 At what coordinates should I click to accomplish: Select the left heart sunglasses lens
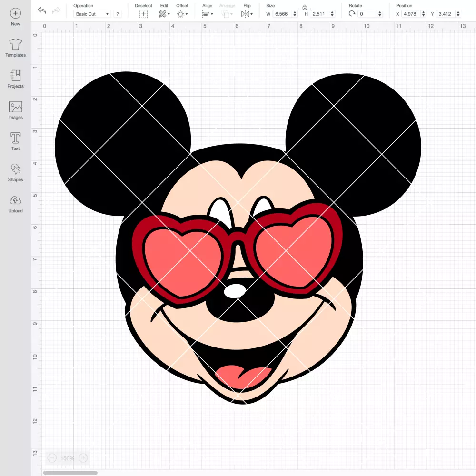(182, 263)
